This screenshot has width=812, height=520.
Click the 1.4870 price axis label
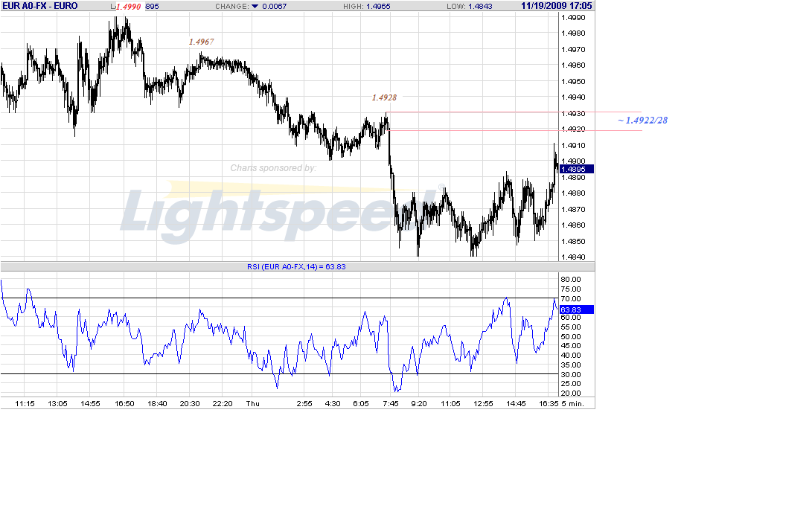[573, 210]
